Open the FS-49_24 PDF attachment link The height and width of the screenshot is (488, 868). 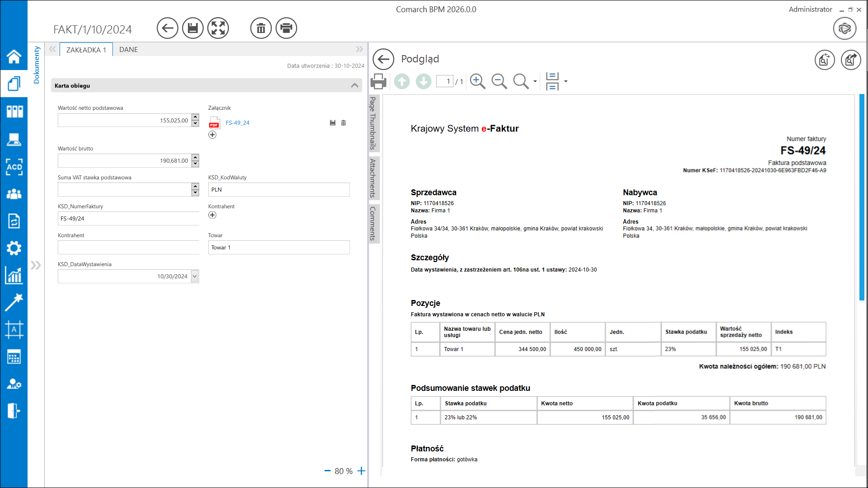point(238,123)
